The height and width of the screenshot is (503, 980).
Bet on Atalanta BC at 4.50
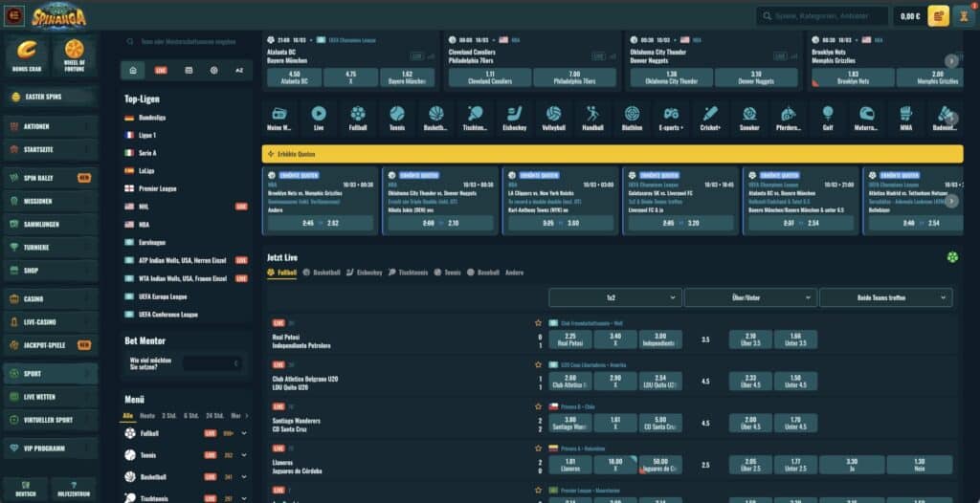tap(295, 77)
